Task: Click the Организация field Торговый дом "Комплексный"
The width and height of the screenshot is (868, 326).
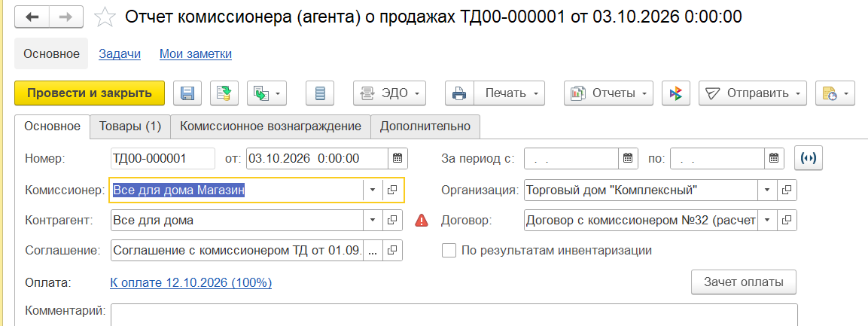Action: pos(641,190)
